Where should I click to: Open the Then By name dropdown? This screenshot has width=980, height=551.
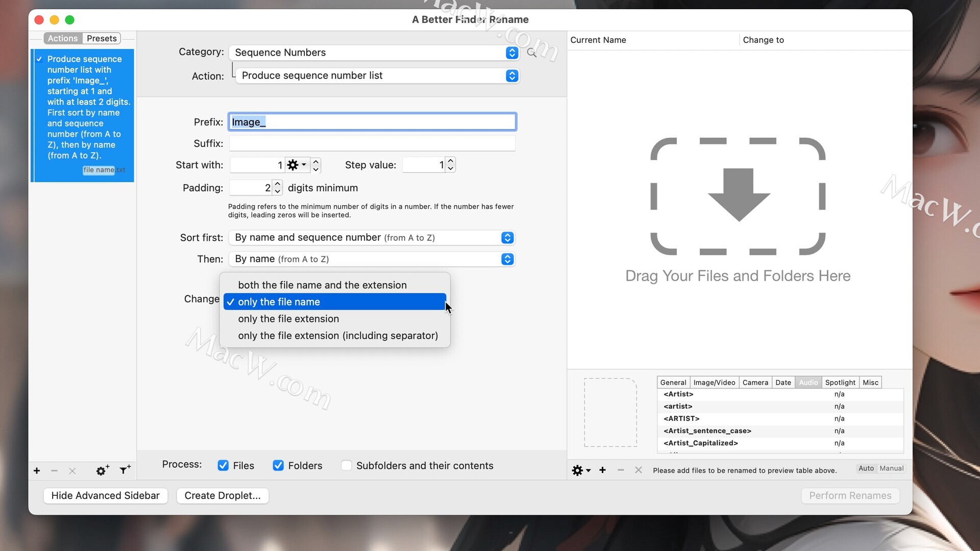(x=372, y=259)
